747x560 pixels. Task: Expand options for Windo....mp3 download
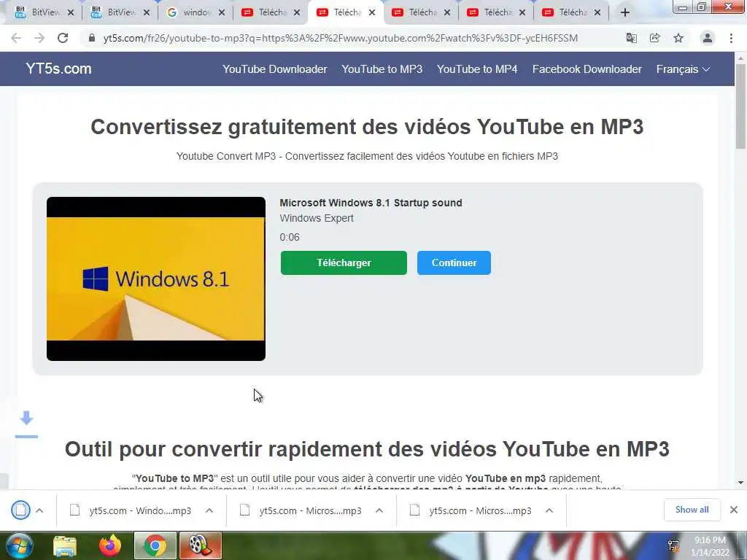209,510
